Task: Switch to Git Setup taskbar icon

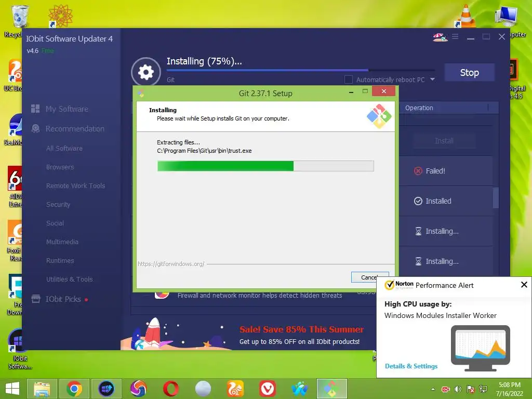Action: [332, 389]
